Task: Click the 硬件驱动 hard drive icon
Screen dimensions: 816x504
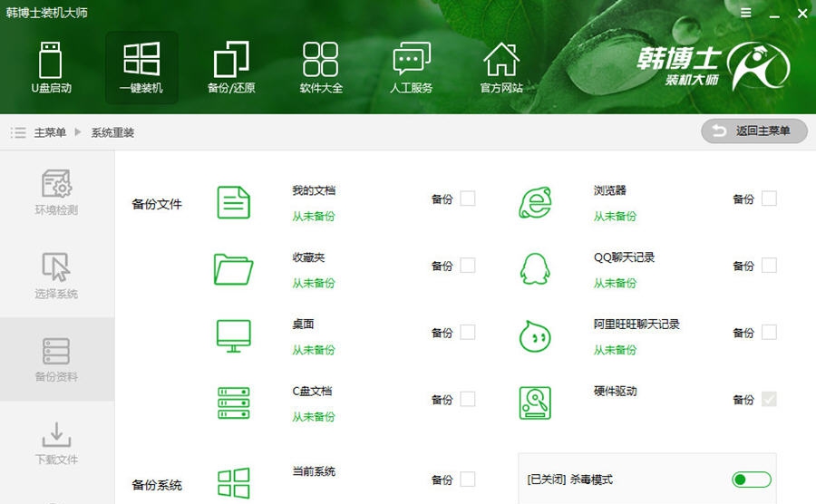Action: tap(535, 402)
